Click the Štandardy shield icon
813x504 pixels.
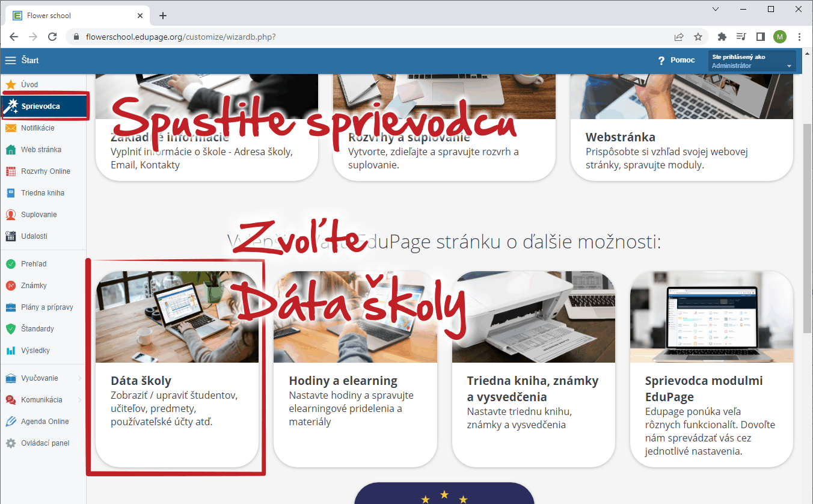pyautogui.click(x=11, y=329)
